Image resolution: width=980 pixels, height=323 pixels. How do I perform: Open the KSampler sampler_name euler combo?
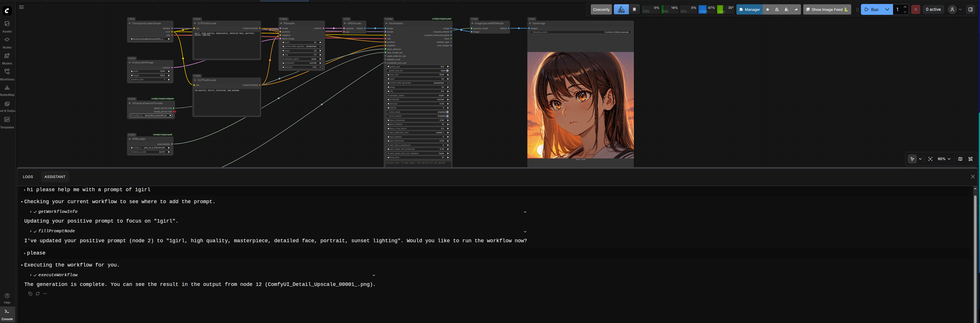(302, 59)
